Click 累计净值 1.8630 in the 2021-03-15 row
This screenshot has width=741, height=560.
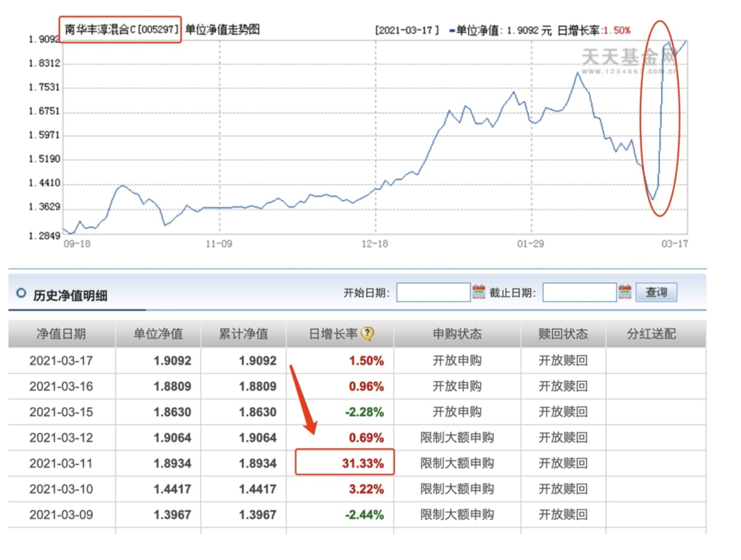[257, 412]
